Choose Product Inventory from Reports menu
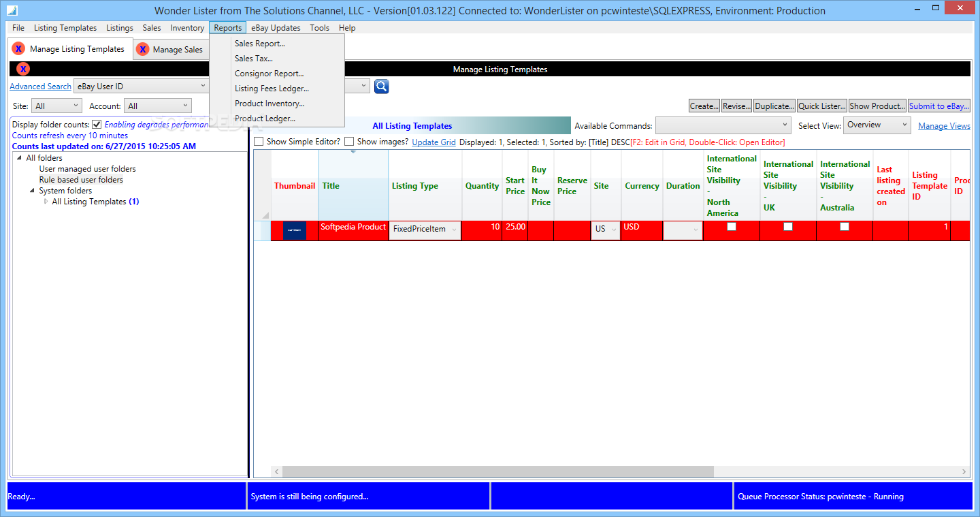980x517 pixels. pyautogui.click(x=277, y=104)
